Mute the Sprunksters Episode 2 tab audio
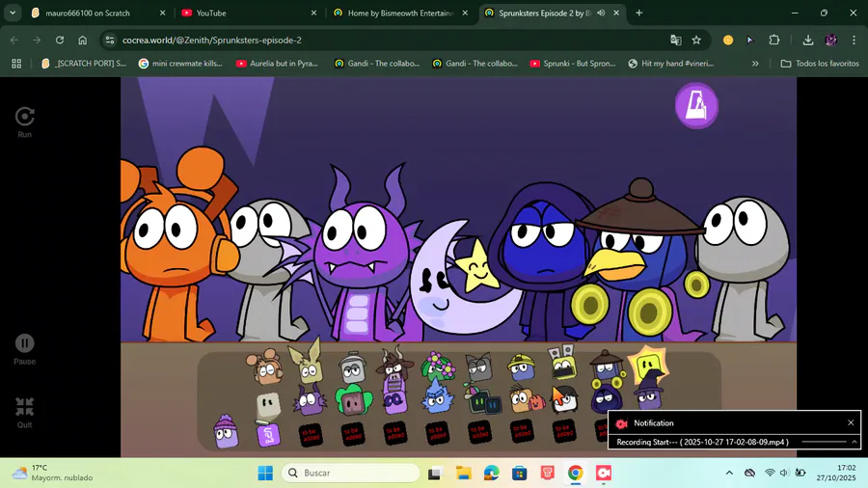Screen dimensions: 868x488 click(602, 14)
